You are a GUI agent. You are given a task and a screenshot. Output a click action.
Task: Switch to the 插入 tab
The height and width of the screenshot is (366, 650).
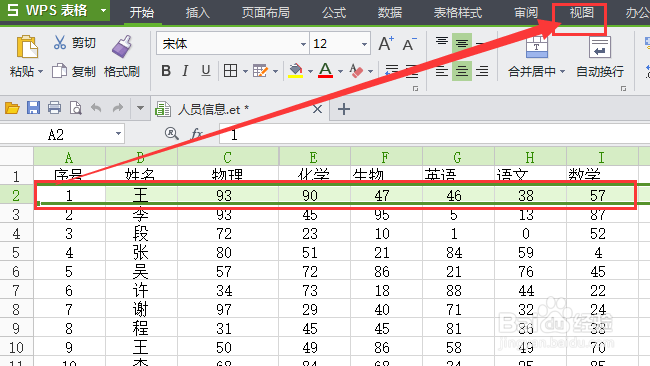(198, 12)
